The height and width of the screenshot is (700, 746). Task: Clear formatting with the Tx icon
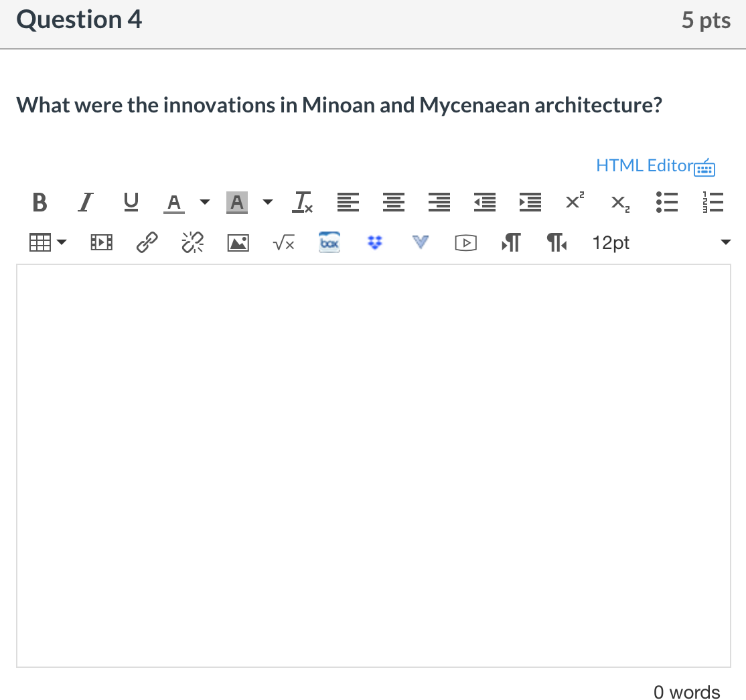tap(302, 202)
